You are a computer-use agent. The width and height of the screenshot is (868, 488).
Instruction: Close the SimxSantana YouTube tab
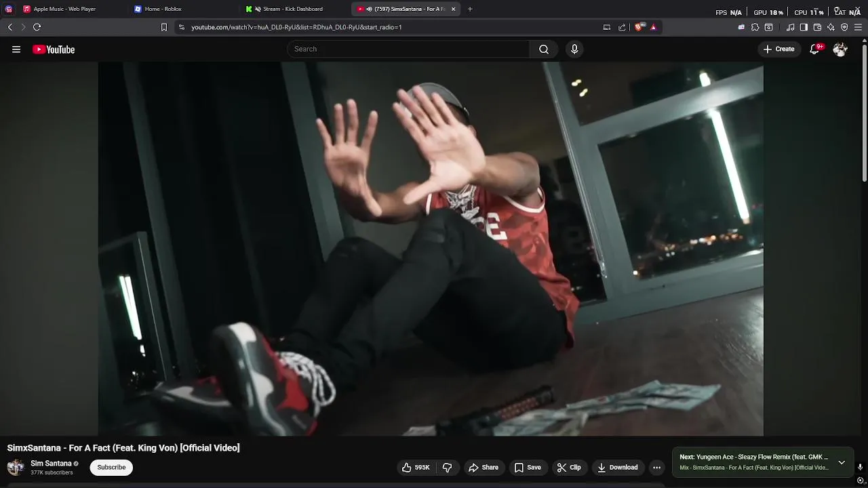pyautogui.click(x=453, y=9)
